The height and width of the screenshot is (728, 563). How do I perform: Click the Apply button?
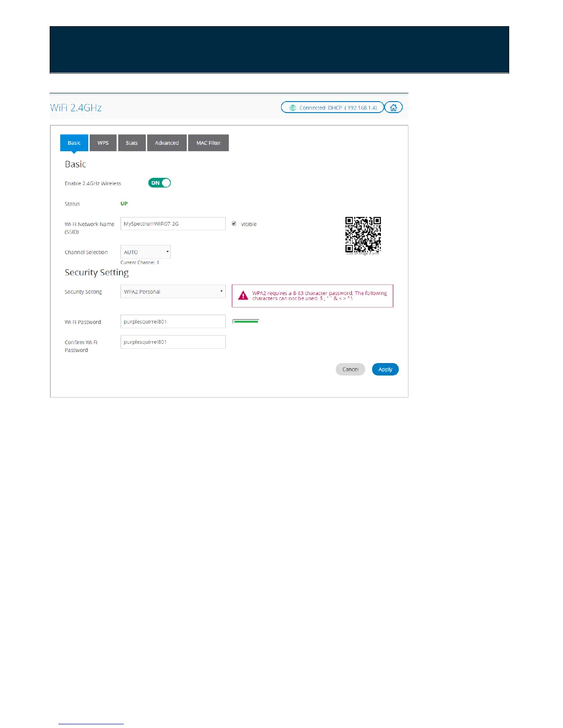click(385, 370)
